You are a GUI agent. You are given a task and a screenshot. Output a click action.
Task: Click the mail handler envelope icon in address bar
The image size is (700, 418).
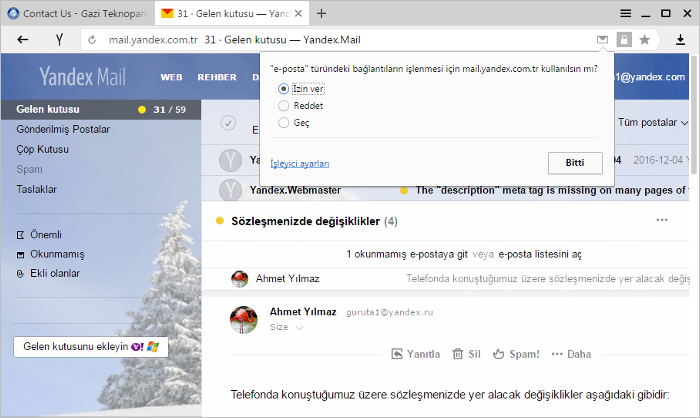point(602,40)
